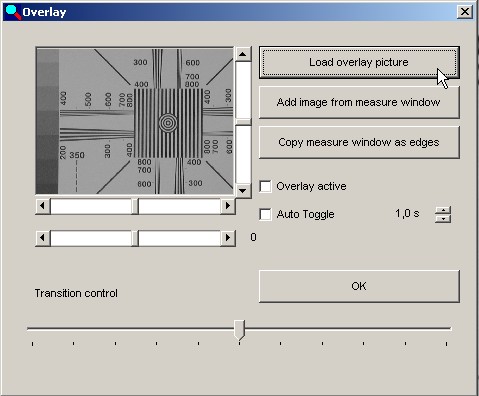Close the Overlay dialog window
Screen dimensions: 479x396
click(465, 12)
